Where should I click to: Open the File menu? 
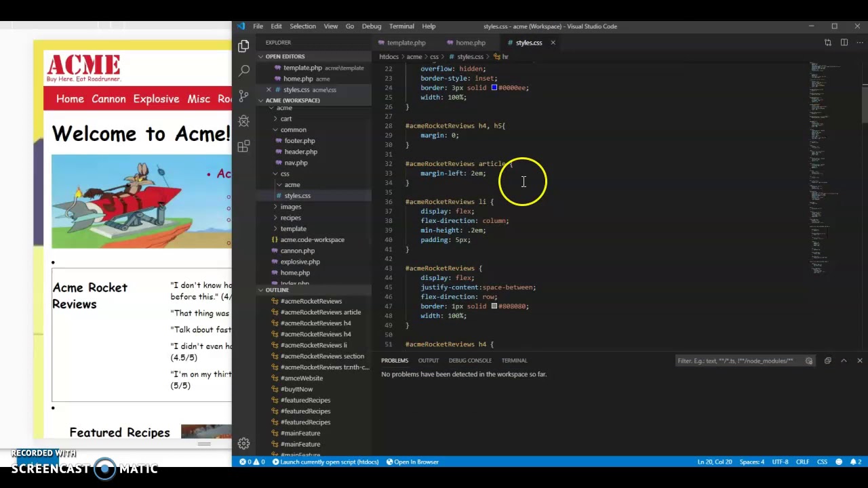258,26
